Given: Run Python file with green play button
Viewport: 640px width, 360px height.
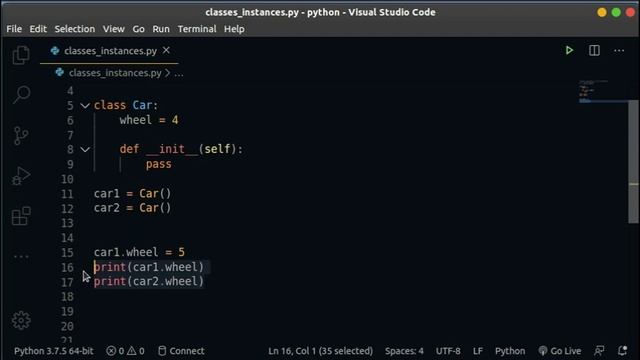Looking at the screenshot, I should (569, 50).
